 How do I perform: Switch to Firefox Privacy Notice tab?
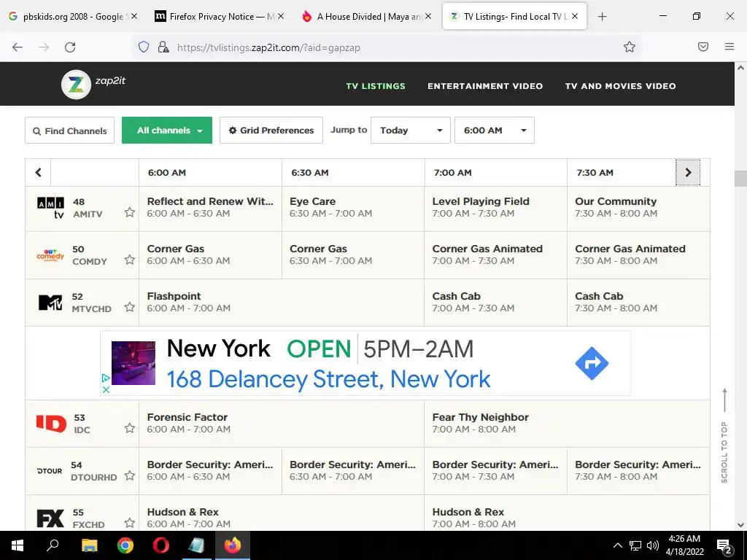point(219,17)
